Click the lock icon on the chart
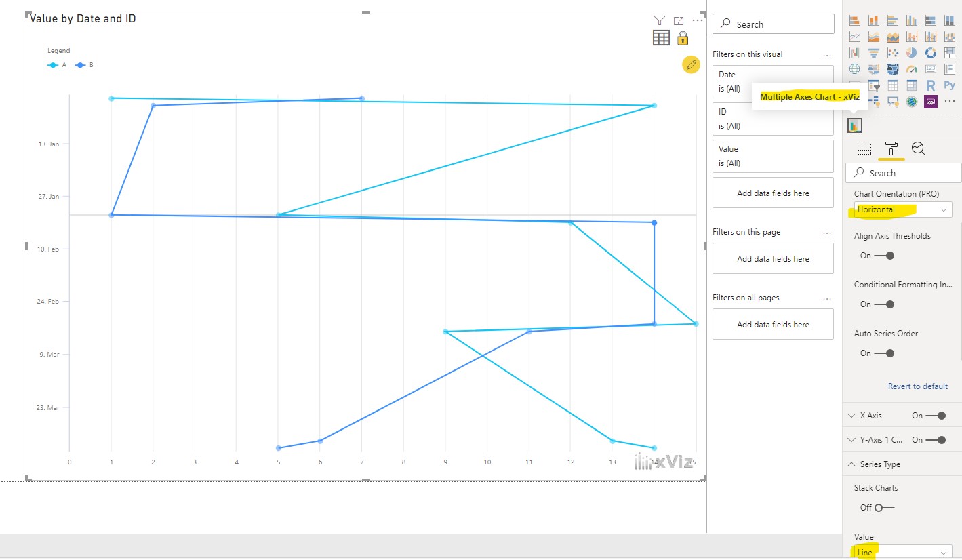The width and height of the screenshot is (962, 560). click(x=683, y=38)
